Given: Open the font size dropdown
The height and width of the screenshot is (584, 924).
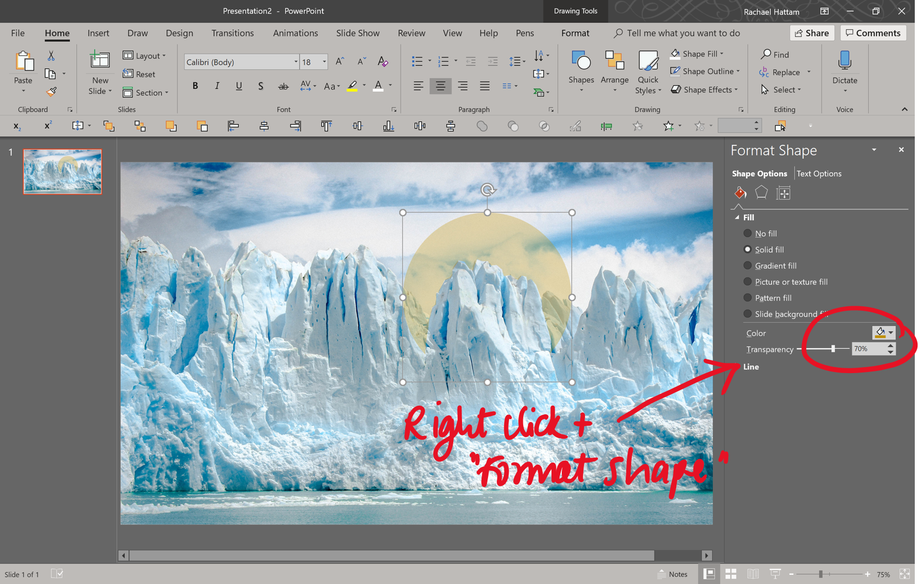Looking at the screenshot, I should (324, 62).
